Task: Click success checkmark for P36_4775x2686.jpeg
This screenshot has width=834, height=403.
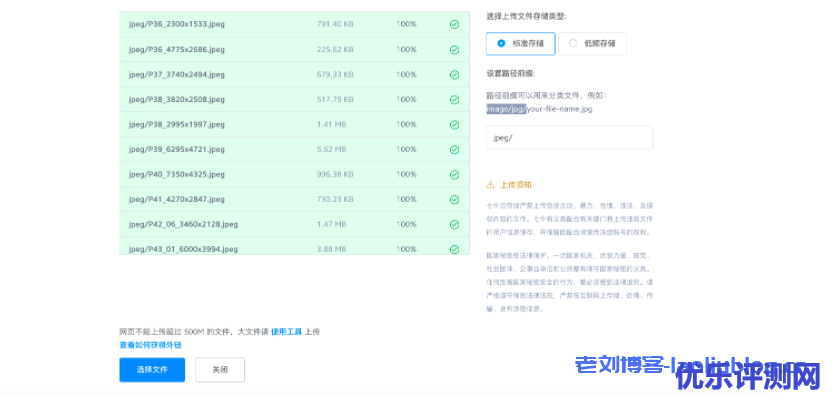Action: point(454,49)
